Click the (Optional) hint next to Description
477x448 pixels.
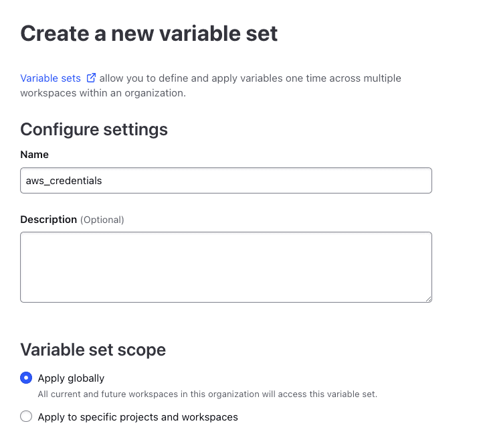coord(102,220)
